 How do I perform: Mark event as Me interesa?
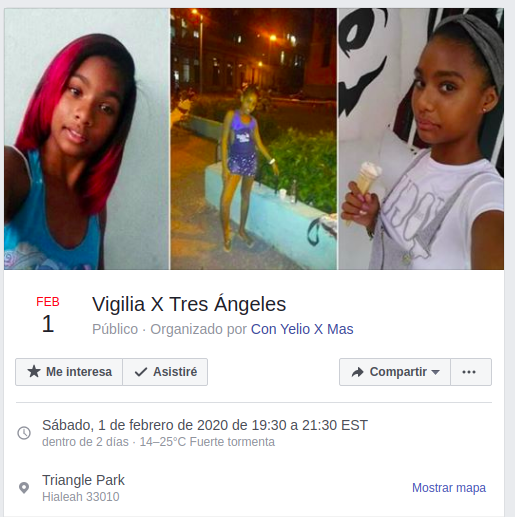coord(69,372)
